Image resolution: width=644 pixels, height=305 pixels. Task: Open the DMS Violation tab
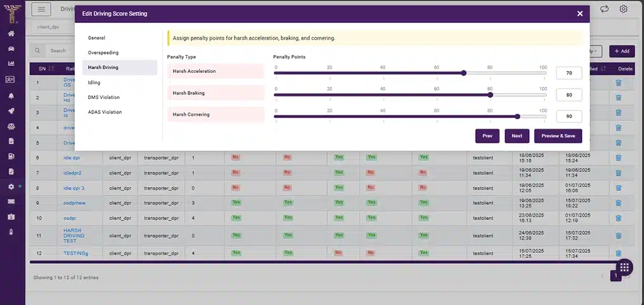tap(104, 97)
